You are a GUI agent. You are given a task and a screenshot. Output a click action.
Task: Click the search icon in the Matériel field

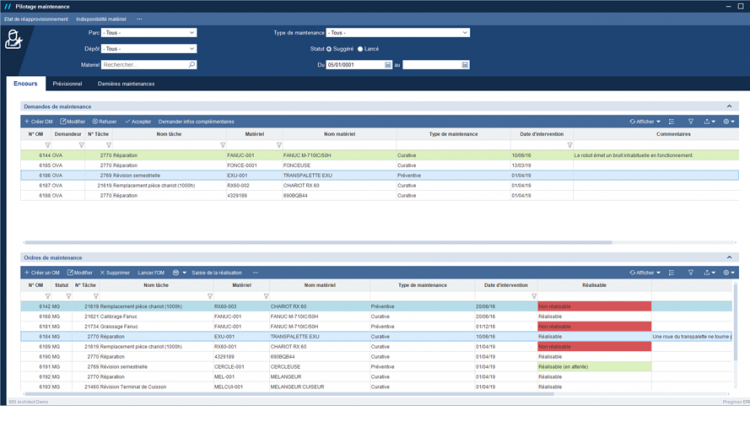coord(191,65)
